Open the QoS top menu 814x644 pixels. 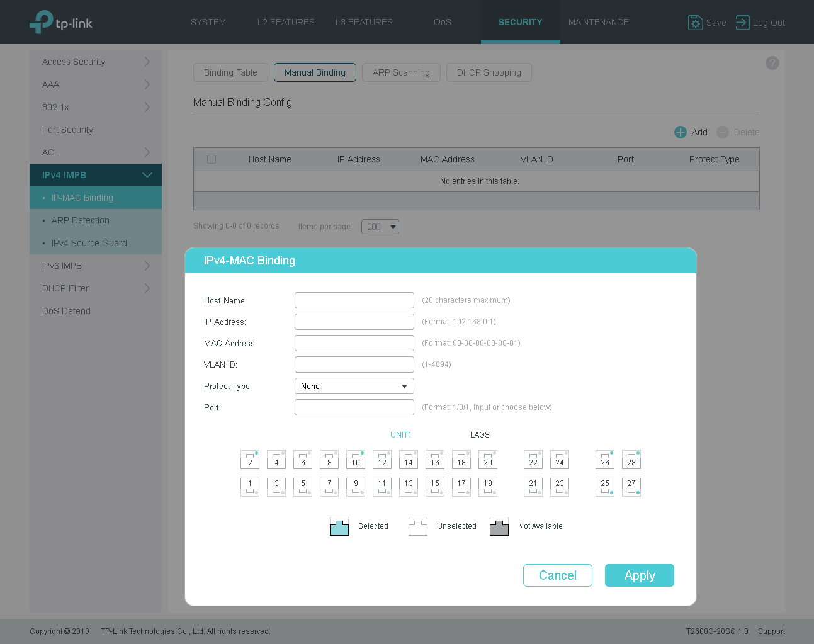tap(443, 22)
